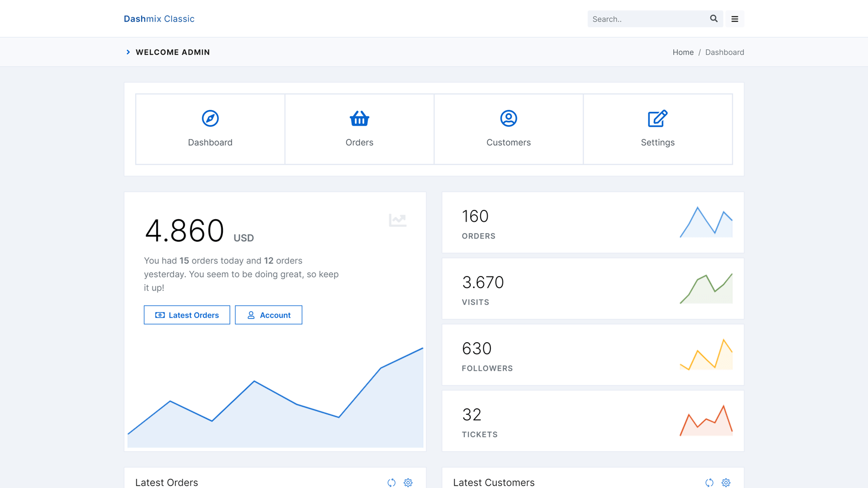The image size is (868, 488).
Task: Focus the Search input field
Action: pos(647,19)
